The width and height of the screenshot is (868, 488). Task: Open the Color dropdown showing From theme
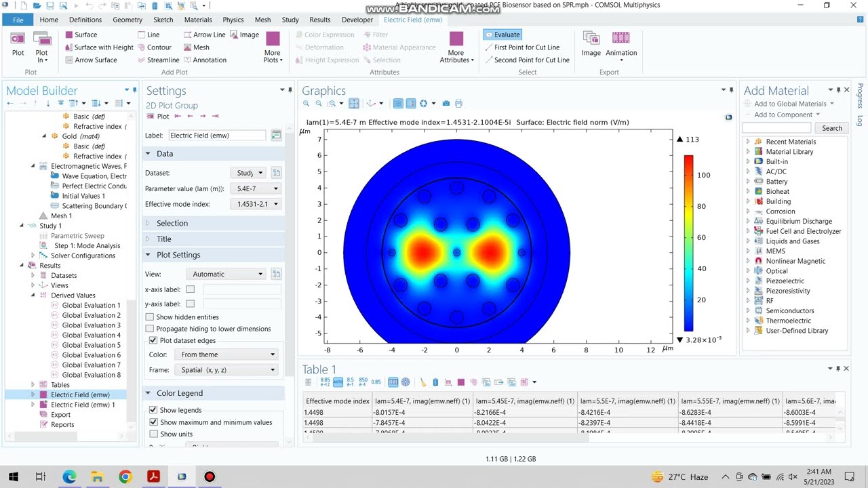[x=226, y=354]
